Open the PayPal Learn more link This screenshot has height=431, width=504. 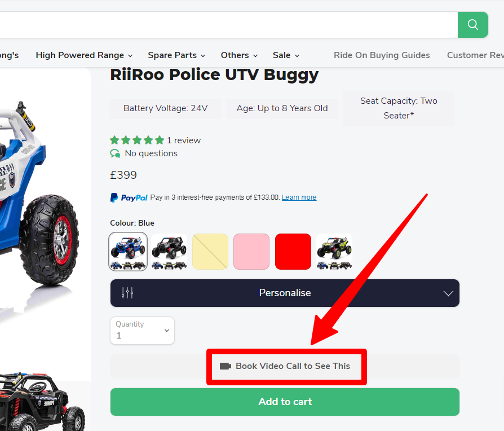[x=299, y=197]
